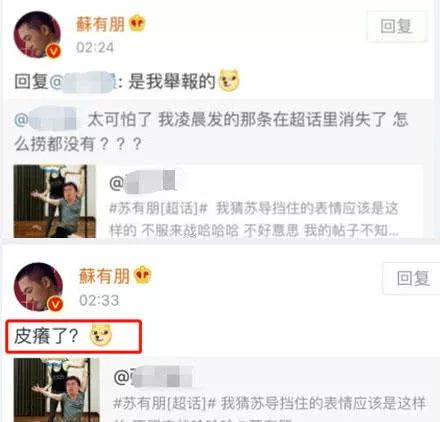
Task: Click the doge emoji after 是我舉報的
Action: pyautogui.click(x=229, y=80)
